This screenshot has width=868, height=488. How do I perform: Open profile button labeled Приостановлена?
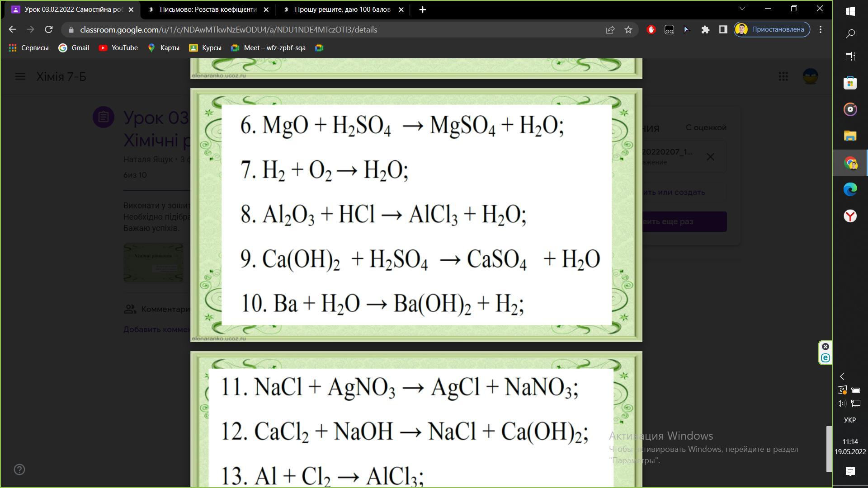click(x=772, y=29)
